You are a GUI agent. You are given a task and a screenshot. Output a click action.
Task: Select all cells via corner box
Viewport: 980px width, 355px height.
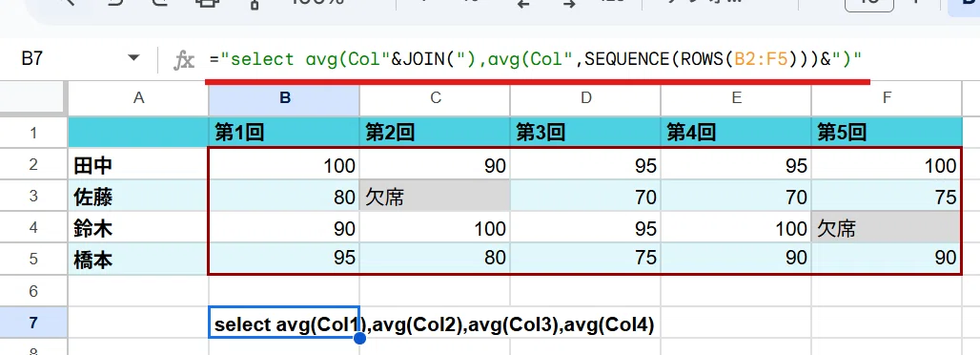click(x=33, y=97)
